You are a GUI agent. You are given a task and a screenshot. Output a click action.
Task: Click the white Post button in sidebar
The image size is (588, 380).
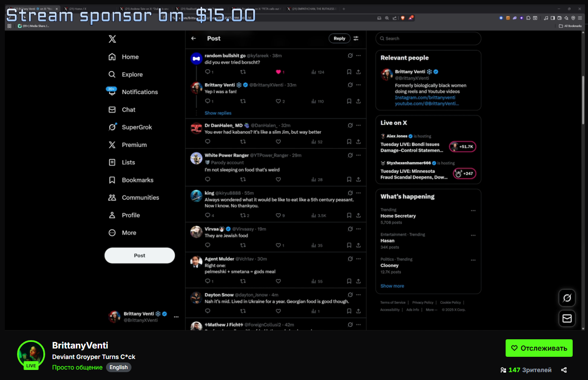coord(140,256)
